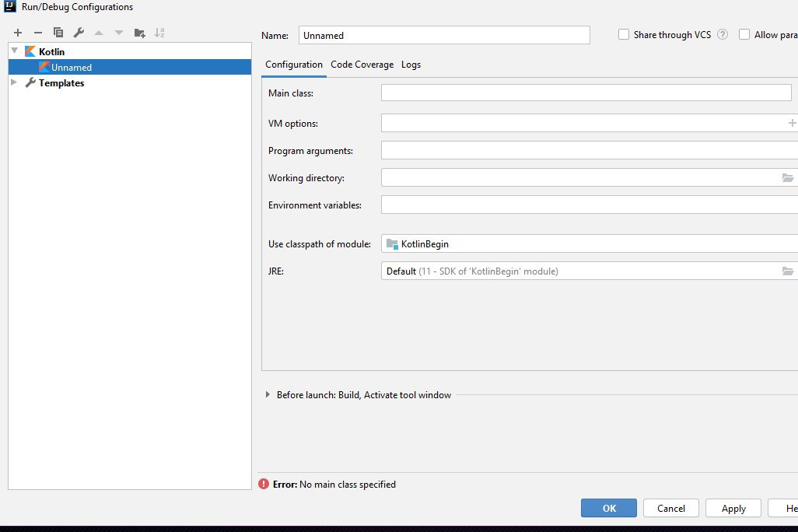Open the help icon next to Share through VCS
Viewport: 798px width, 532px height.
723,35
